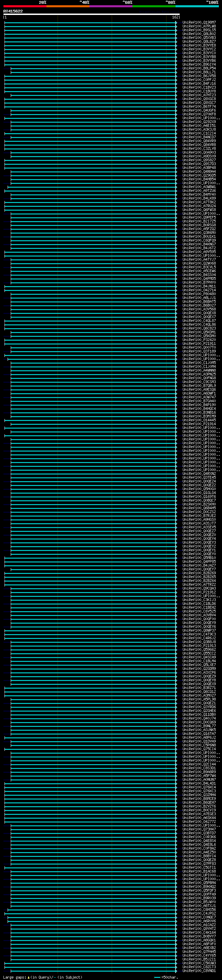The image size is (222, 980).
Task: Open hit UniRef100_Q9XGC8
Action: pos(199,99)
